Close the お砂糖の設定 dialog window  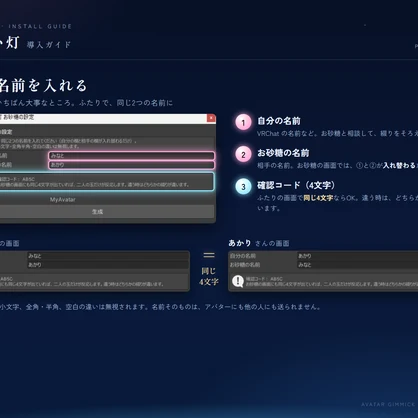[211, 118]
